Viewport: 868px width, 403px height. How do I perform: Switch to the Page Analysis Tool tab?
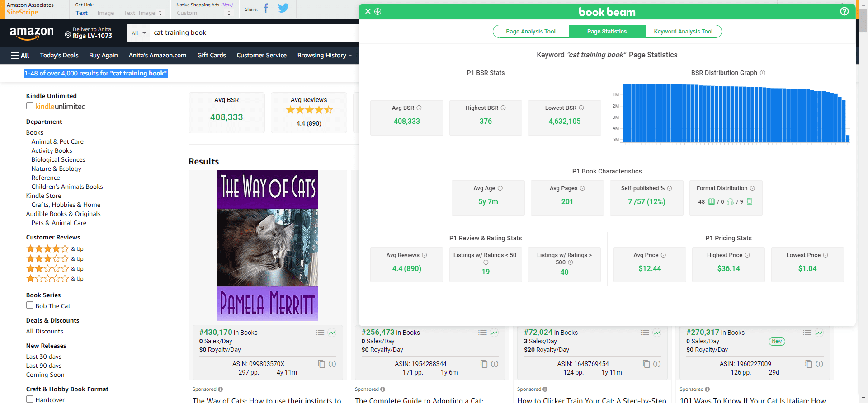(530, 32)
